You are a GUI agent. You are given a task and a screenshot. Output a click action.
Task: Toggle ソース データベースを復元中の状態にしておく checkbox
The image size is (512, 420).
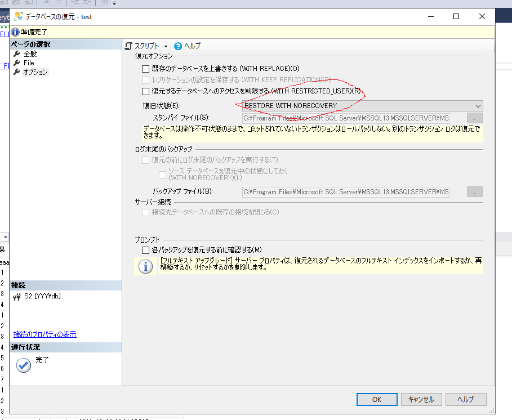tap(162, 175)
